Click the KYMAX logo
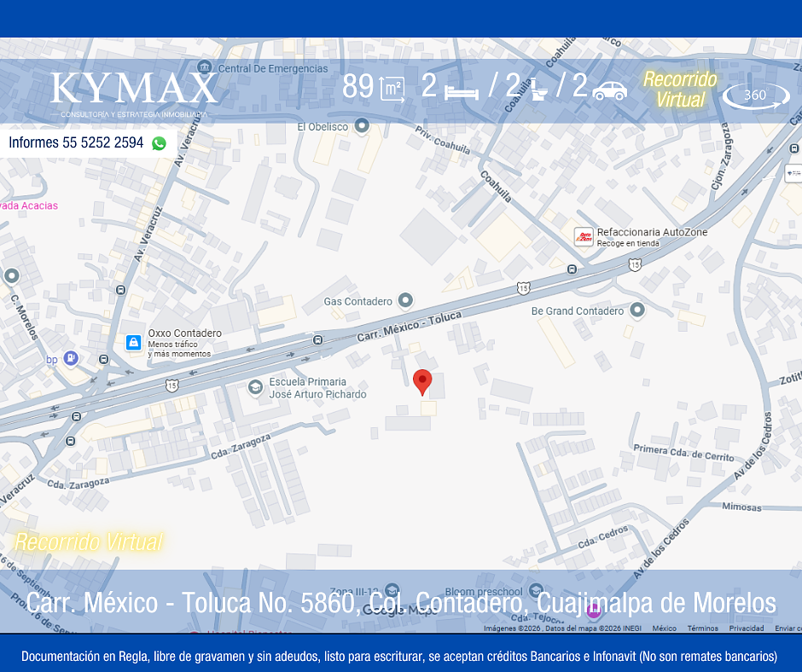 (x=134, y=94)
